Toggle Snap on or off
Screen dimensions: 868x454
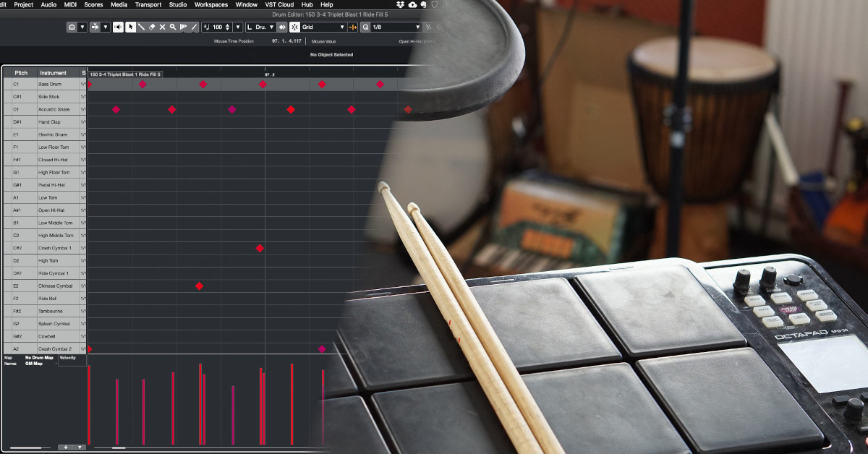coord(293,27)
